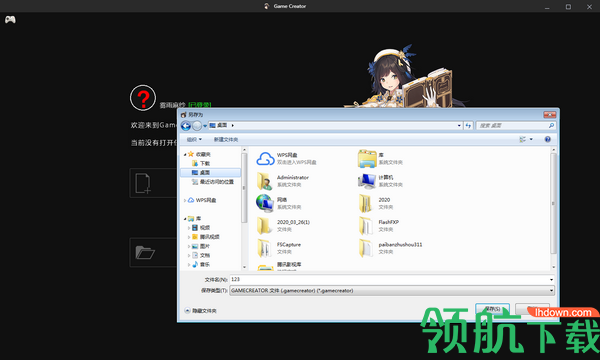Expand the 视频 tree node arrow

click(x=189, y=228)
